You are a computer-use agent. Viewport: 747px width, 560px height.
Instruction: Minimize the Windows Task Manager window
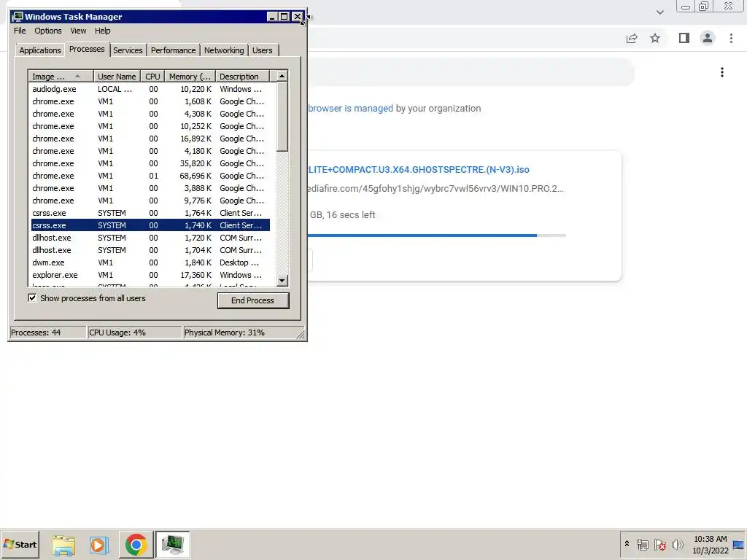pyautogui.click(x=272, y=17)
